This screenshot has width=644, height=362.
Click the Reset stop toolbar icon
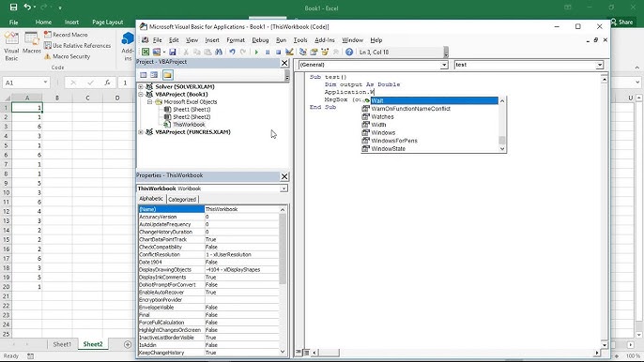point(278,53)
